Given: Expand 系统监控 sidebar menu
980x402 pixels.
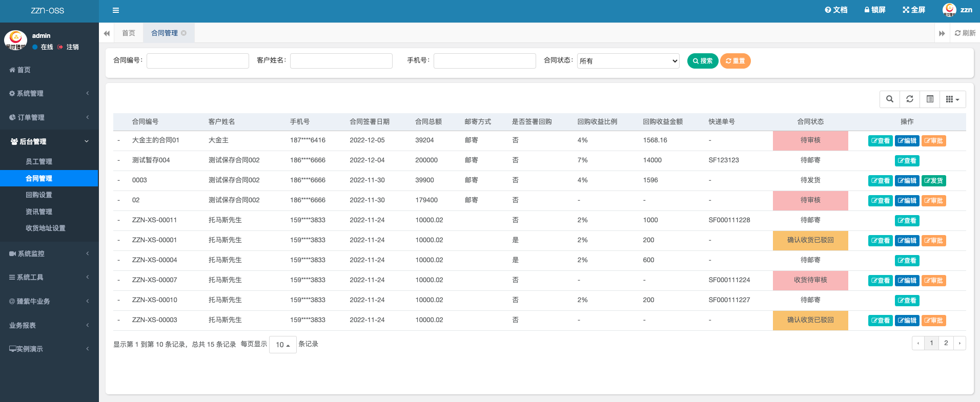Looking at the screenshot, I should [x=49, y=253].
